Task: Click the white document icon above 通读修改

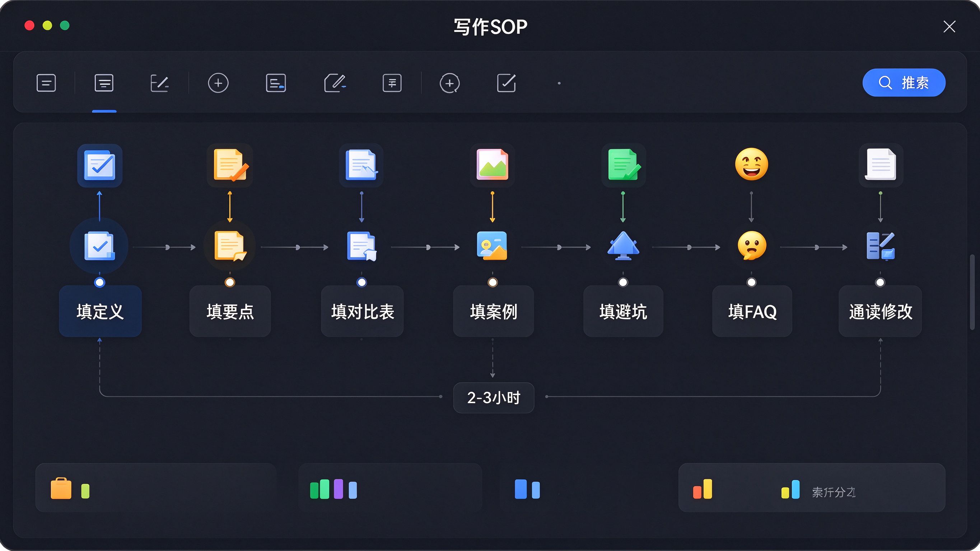Action: coord(881,165)
